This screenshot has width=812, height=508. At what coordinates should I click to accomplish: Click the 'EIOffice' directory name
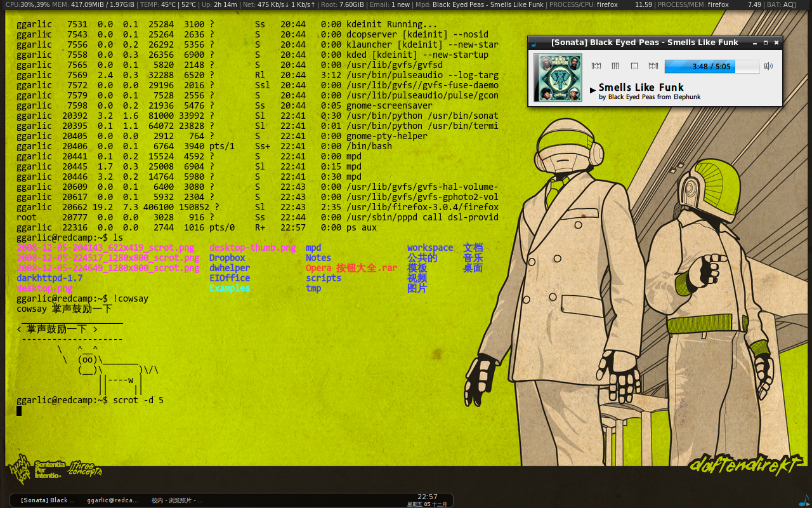pyautogui.click(x=230, y=278)
